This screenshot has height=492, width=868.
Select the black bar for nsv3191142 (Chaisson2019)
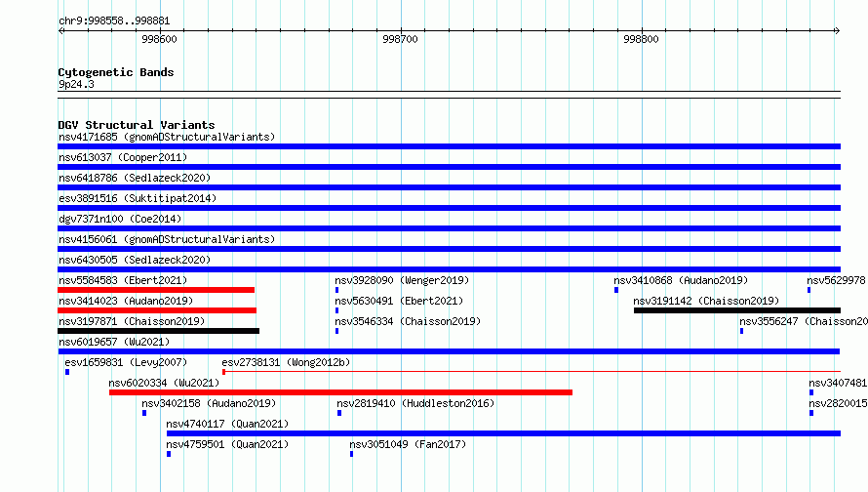coord(737,310)
